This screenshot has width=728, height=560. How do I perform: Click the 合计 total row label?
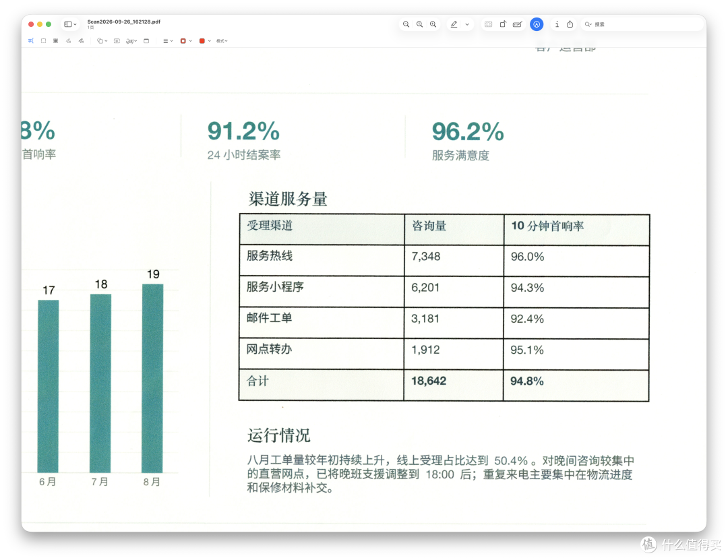coord(257,381)
